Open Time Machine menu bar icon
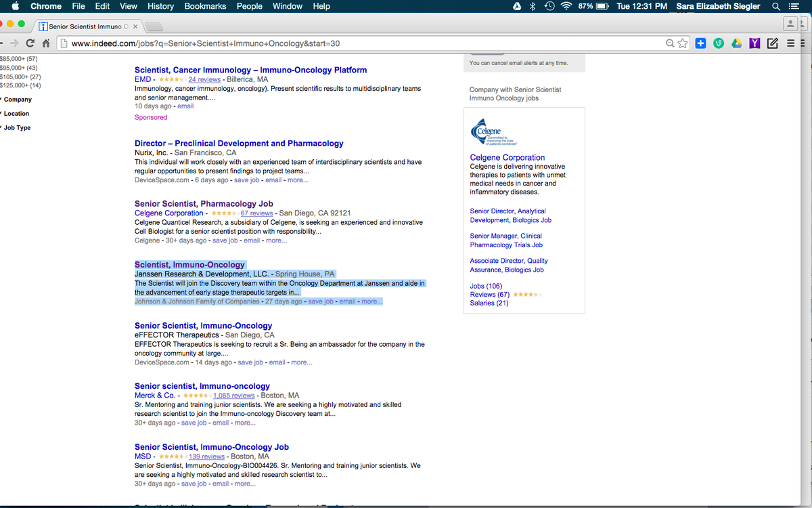Screen dimensions: 812x508 pyautogui.click(x=549, y=6)
